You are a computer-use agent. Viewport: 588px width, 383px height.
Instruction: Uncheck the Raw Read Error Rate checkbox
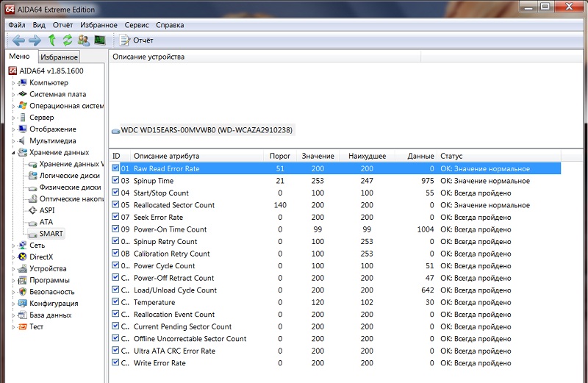tap(115, 168)
